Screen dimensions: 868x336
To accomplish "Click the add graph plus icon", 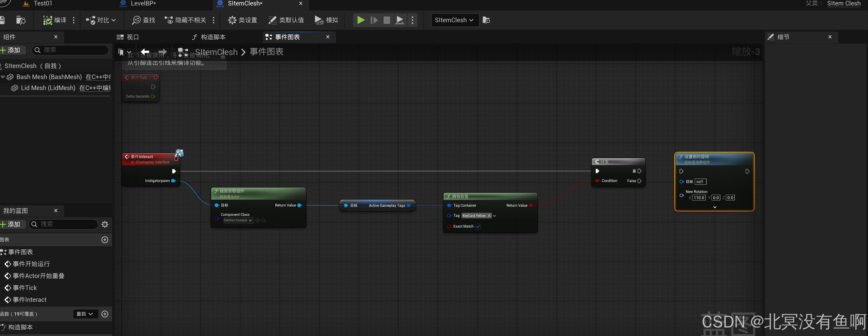I will 105,240.
